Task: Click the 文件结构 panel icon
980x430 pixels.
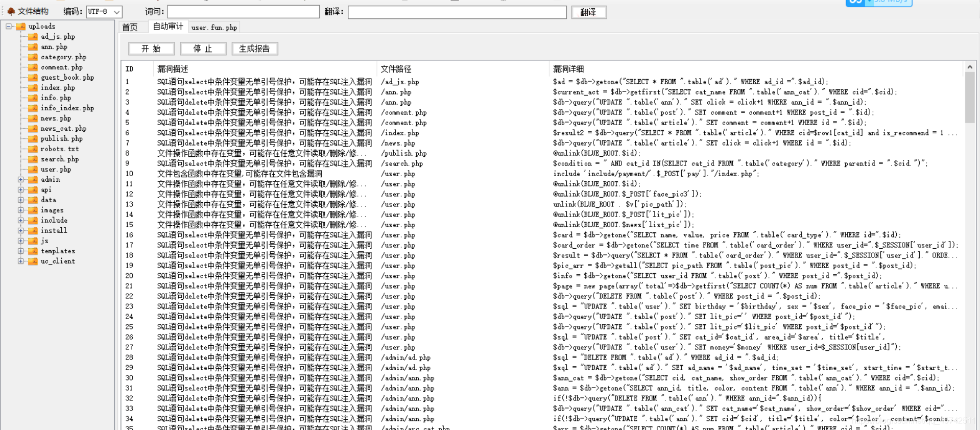Action: coord(11,11)
